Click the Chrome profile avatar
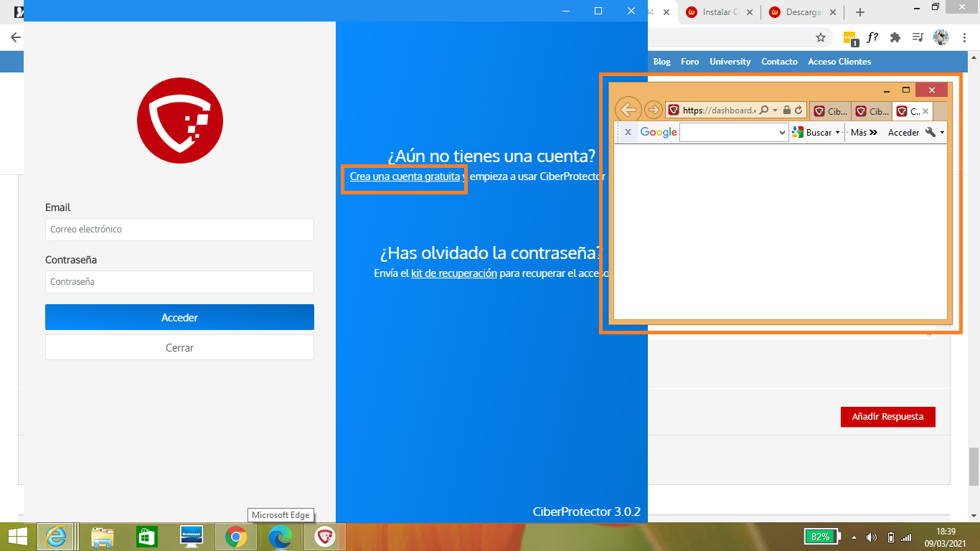This screenshot has height=551, width=980. tap(941, 37)
